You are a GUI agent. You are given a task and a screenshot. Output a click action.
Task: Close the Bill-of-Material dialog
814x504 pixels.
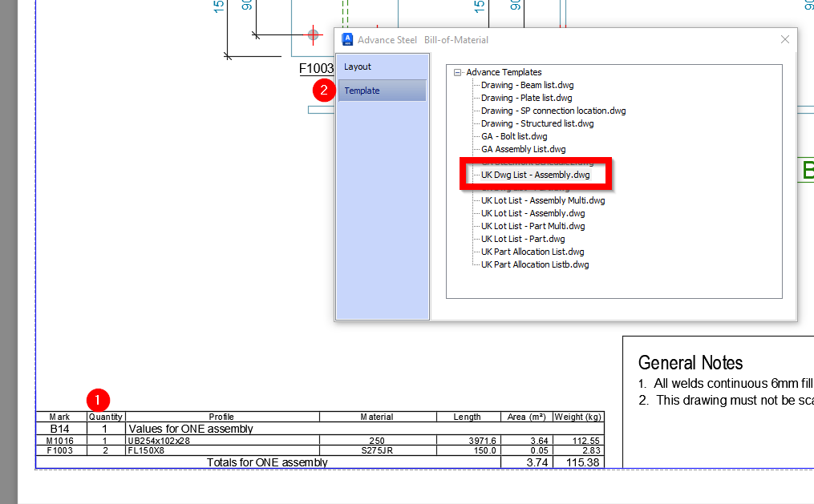pyautogui.click(x=785, y=39)
